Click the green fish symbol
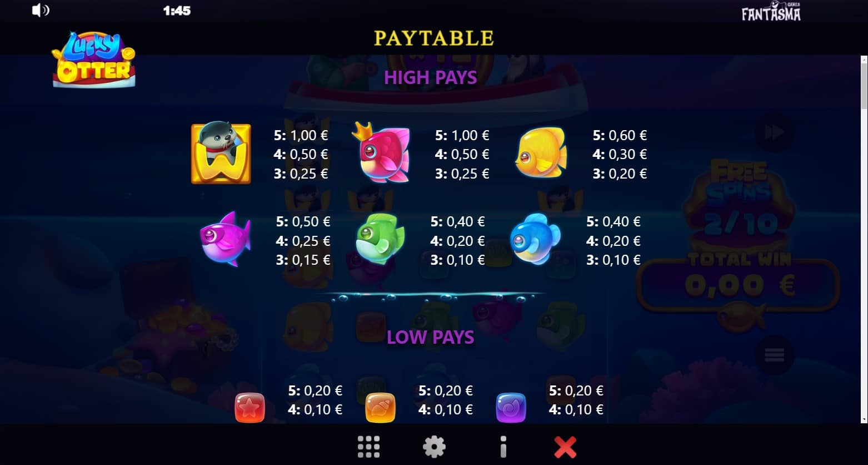This screenshot has height=465, width=868. point(380,239)
